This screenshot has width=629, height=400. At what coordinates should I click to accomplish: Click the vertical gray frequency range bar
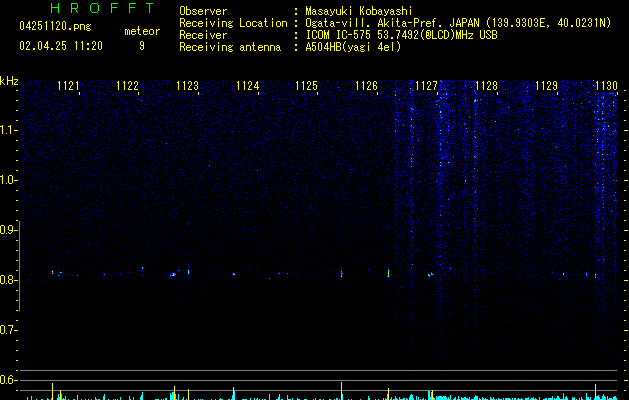click(20, 266)
